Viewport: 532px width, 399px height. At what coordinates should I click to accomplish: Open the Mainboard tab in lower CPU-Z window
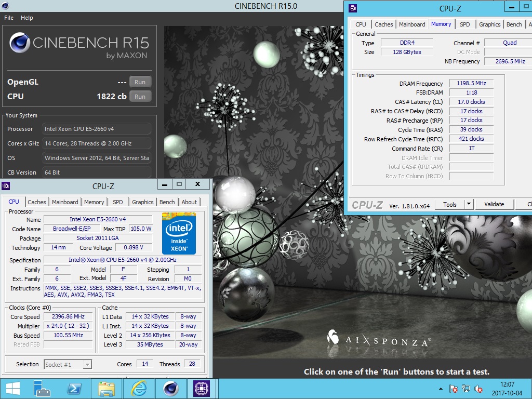point(65,202)
